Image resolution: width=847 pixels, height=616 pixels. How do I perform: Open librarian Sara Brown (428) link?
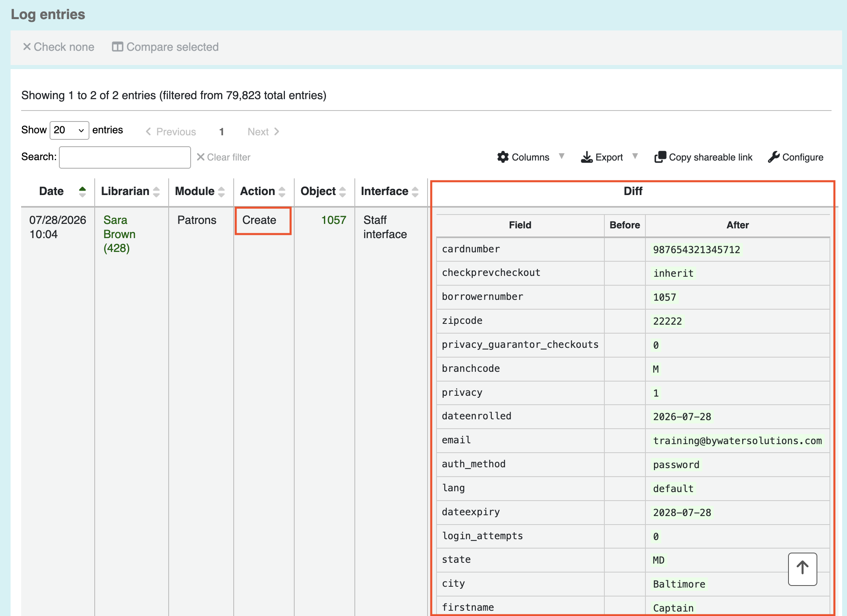click(x=119, y=234)
